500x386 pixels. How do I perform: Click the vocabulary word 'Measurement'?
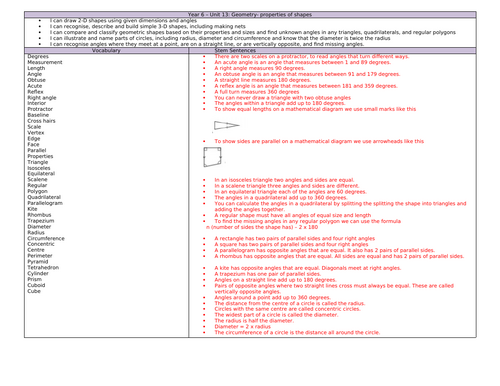coord(45,62)
